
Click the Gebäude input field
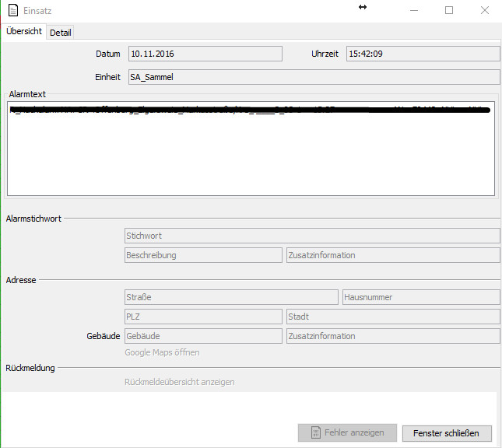coord(203,336)
